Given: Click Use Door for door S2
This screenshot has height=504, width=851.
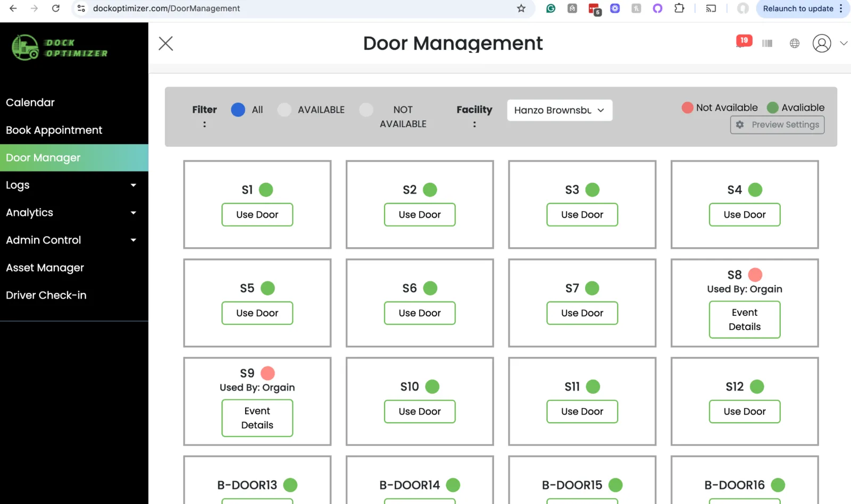Looking at the screenshot, I should coord(420,215).
